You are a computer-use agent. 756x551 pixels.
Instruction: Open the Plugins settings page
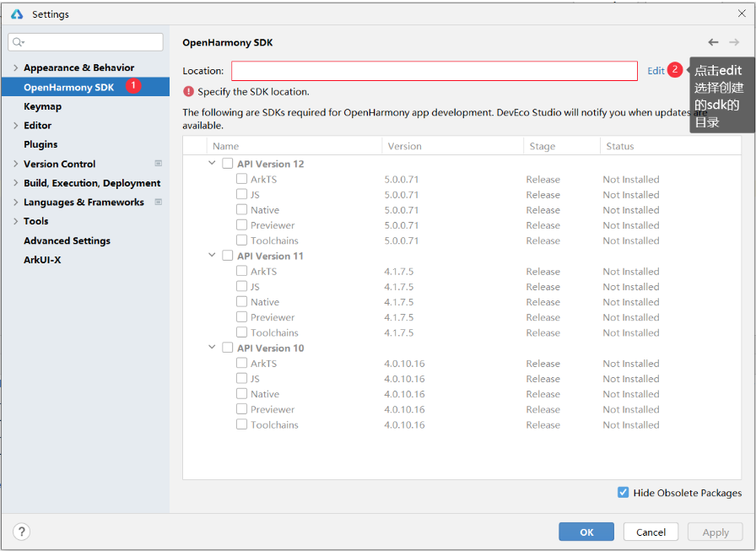40,144
